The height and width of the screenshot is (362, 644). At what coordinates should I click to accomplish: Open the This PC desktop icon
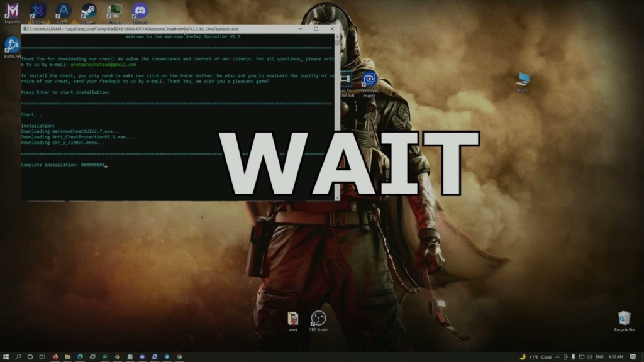(523, 79)
